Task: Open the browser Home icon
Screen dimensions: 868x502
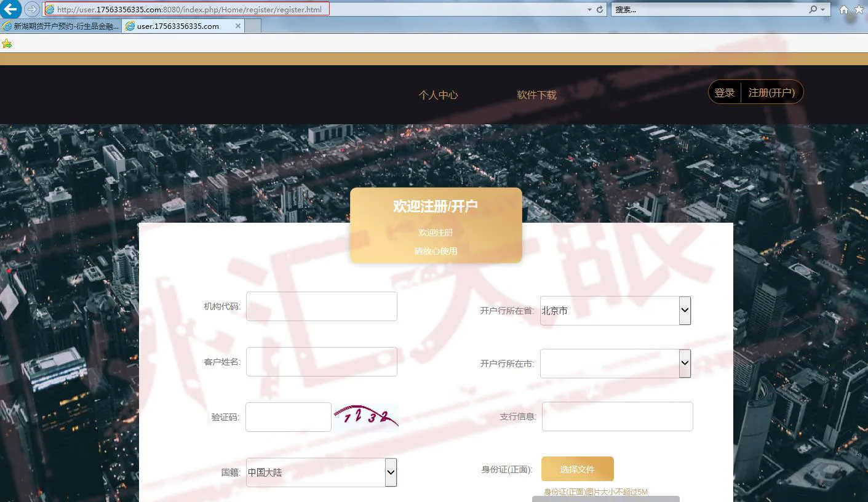Action: (x=844, y=9)
